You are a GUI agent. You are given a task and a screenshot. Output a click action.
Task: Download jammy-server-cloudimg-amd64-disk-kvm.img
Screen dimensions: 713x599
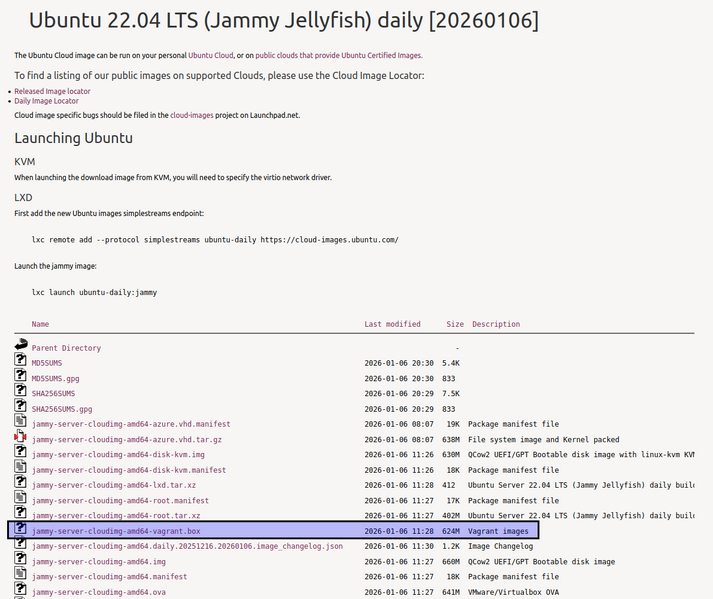point(118,454)
